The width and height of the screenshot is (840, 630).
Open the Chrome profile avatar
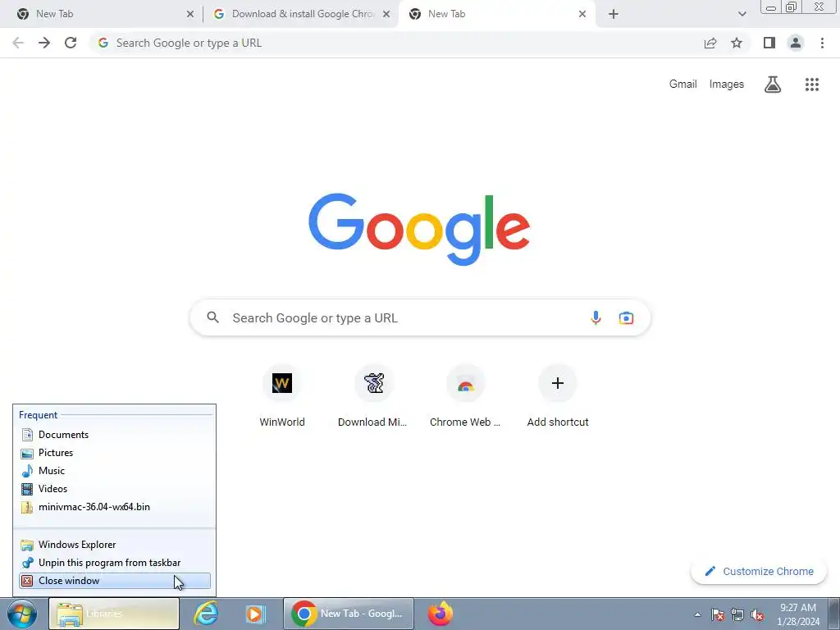(x=796, y=43)
